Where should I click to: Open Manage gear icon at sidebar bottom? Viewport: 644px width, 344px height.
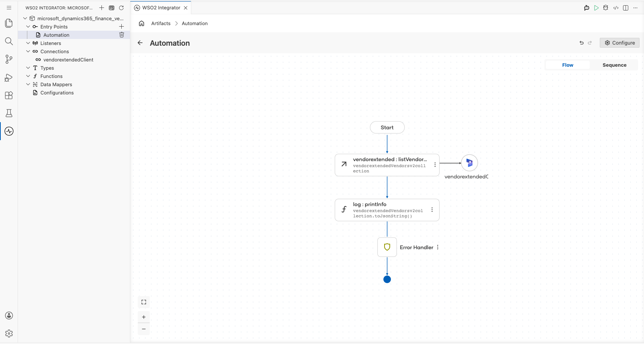click(9, 334)
